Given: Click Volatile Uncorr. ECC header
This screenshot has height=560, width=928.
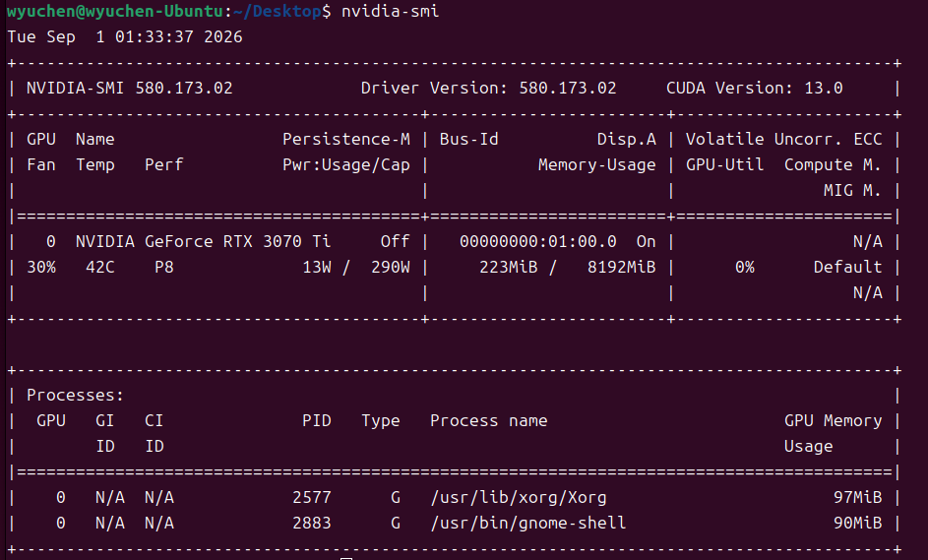Looking at the screenshot, I should click(x=783, y=139).
